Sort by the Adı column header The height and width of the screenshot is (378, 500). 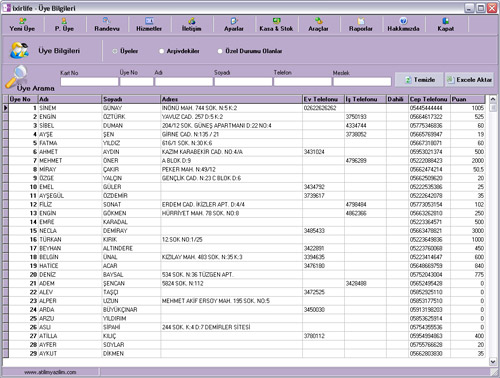click(70, 99)
